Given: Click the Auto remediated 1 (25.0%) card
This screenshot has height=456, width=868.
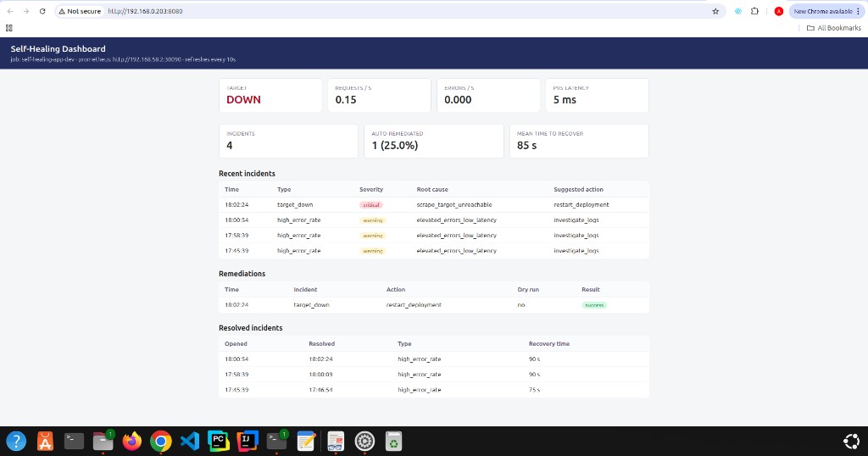Looking at the screenshot, I should click(x=434, y=141).
